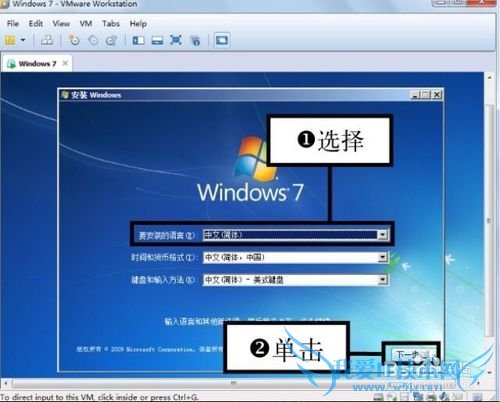Screen dimensions: 500x402
Task: Open the power options dropdown arrow
Action: pos(23,40)
